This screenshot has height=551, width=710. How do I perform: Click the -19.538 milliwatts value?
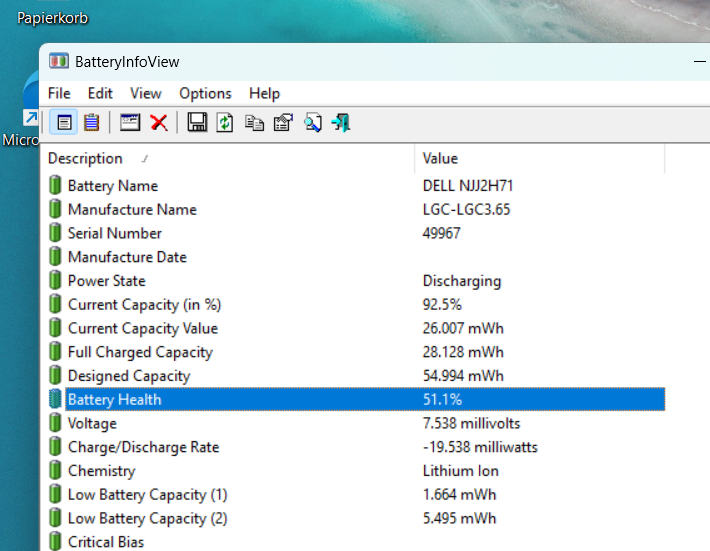point(480,447)
